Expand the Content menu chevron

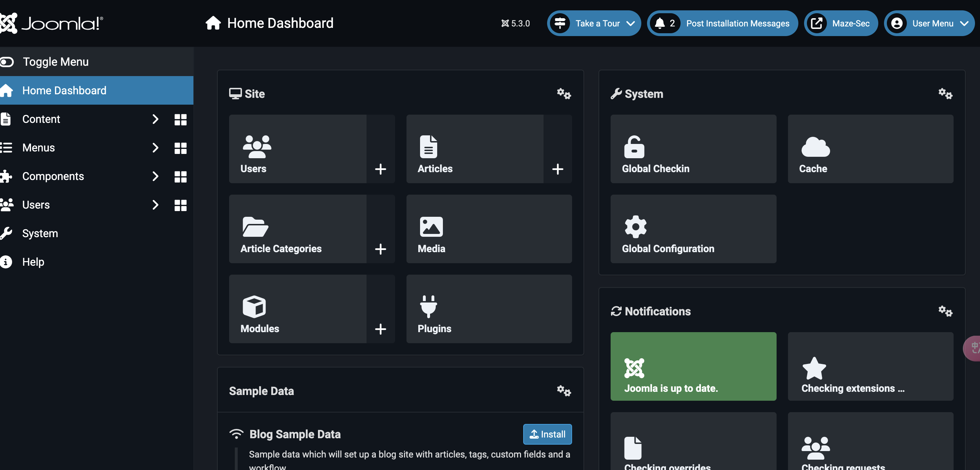pyautogui.click(x=155, y=119)
